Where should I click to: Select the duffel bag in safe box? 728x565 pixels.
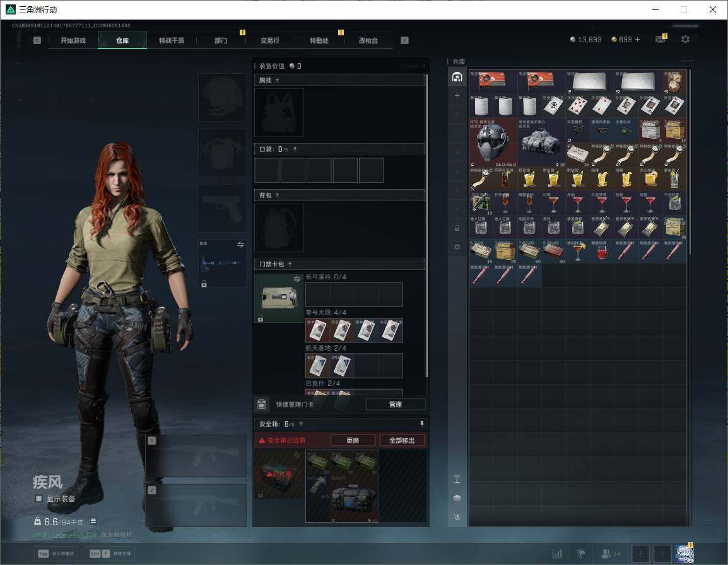[355, 498]
